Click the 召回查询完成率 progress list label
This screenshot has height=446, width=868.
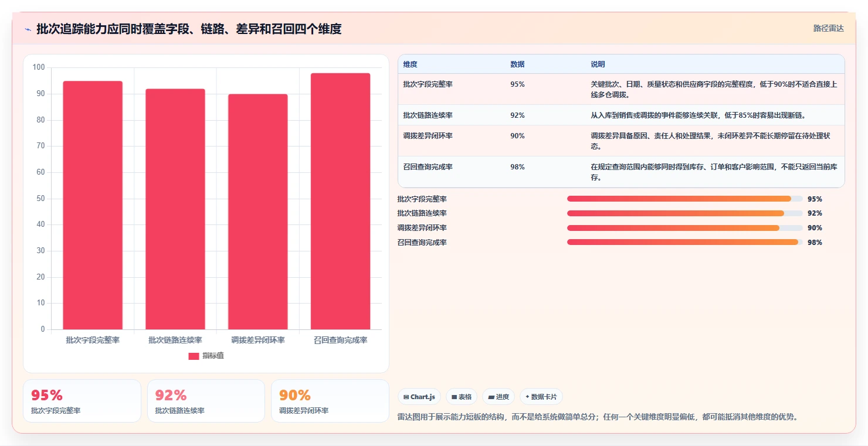pos(422,243)
